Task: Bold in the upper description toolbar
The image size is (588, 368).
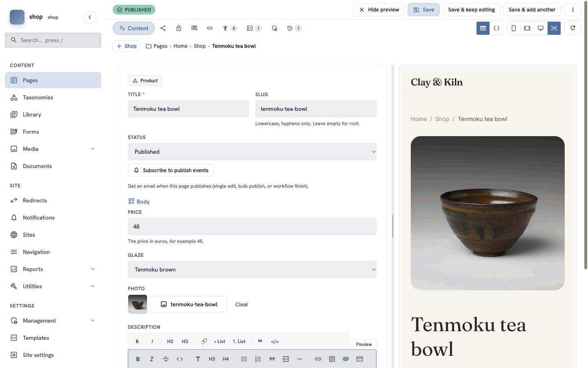Action: pyautogui.click(x=137, y=341)
